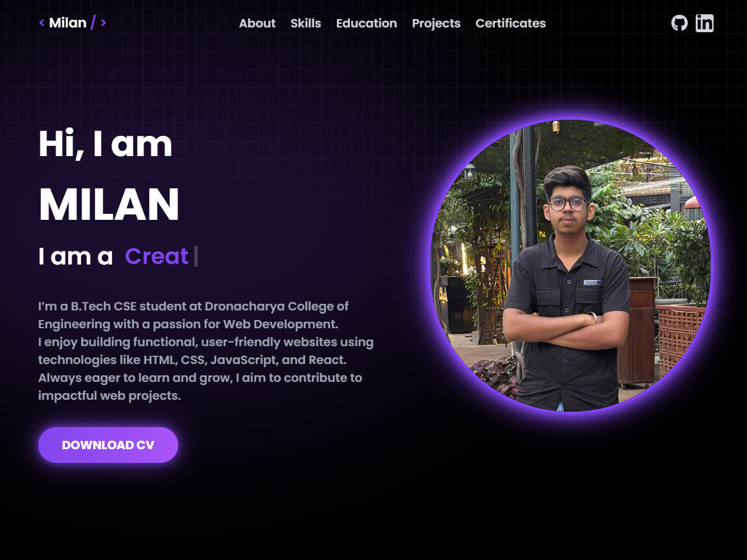Viewport: 747px width, 560px height.
Task: Click the purple slash in the logo
Action: [x=93, y=23]
